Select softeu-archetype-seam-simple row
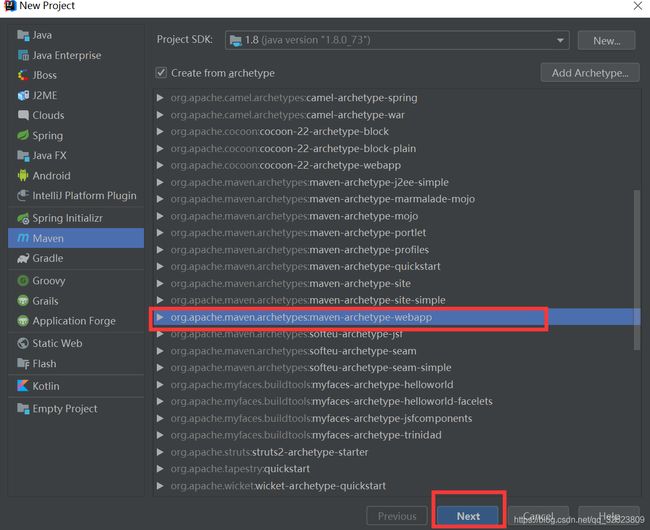 [x=397, y=368]
